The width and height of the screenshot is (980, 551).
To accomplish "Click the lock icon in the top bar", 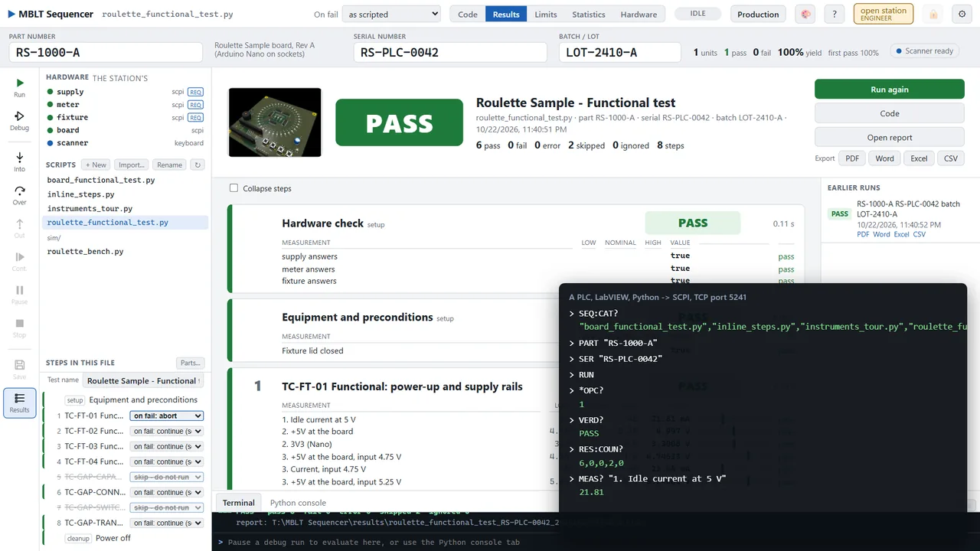I will pyautogui.click(x=933, y=14).
